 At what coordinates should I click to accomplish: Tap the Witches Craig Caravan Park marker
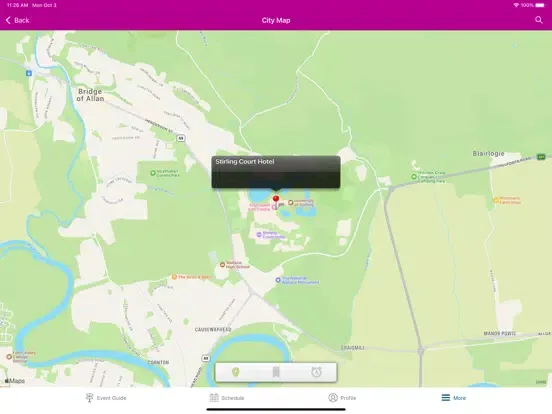(x=414, y=177)
